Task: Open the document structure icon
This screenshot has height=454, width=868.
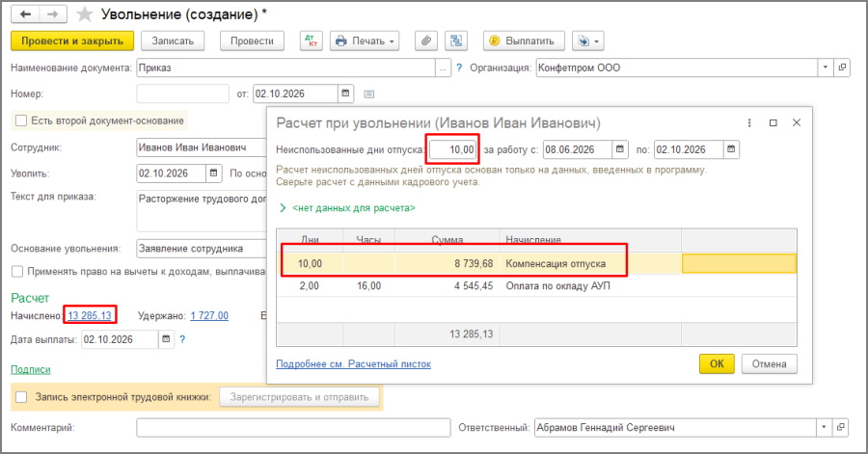Action: pyautogui.click(x=456, y=40)
